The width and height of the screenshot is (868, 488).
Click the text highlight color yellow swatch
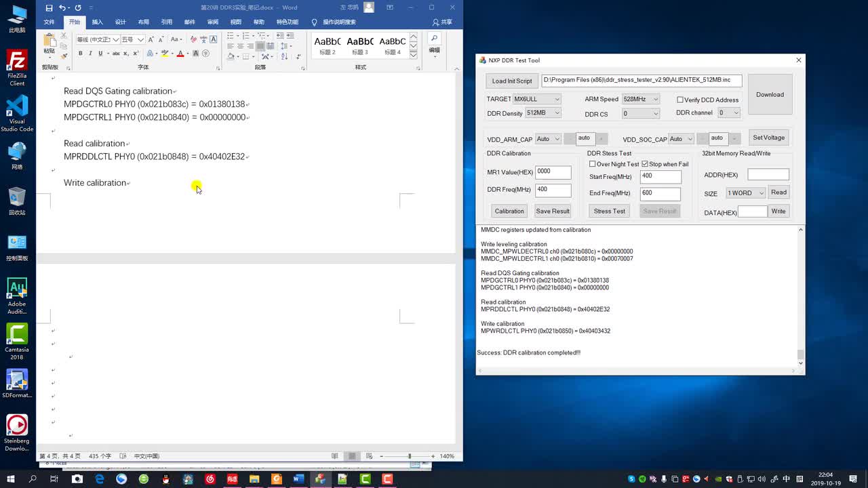tap(165, 54)
